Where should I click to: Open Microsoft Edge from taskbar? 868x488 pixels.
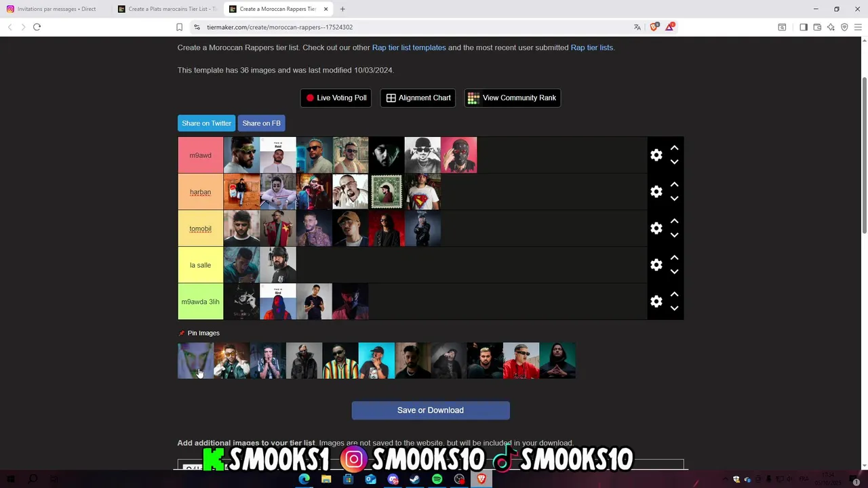click(x=304, y=479)
